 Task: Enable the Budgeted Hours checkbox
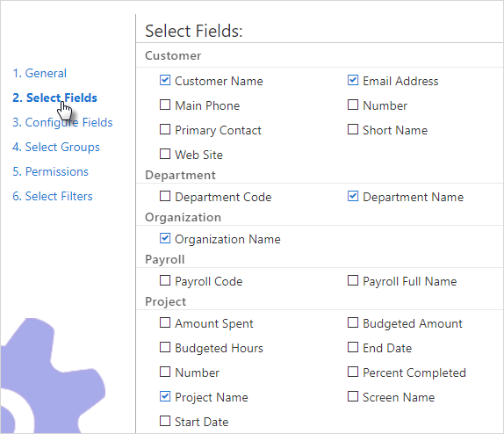(x=165, y=347)
